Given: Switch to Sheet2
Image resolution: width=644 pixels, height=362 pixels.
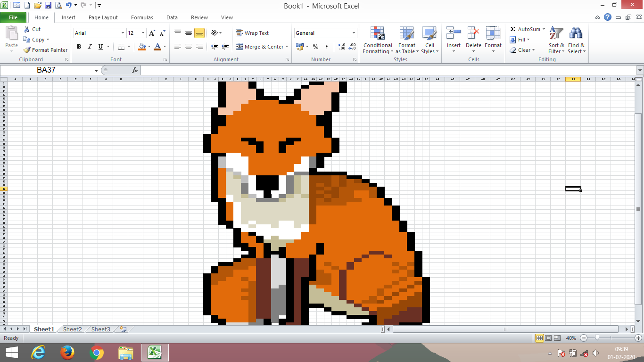Looking at the screenshot, I should tap(72, 329).
